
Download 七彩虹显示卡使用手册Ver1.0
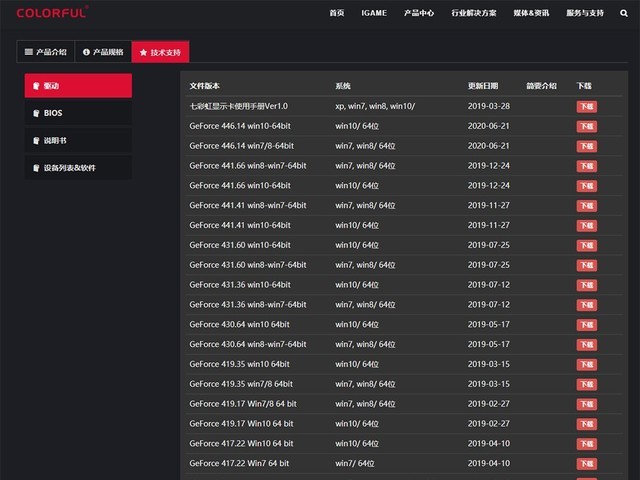pos(587,107)
